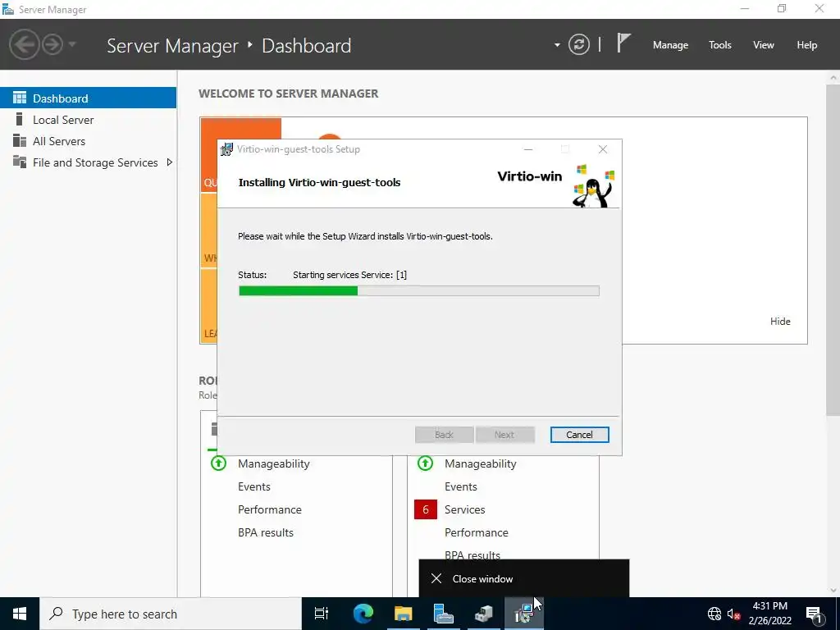Screen dimensions: 840x630
Task: Open navigation history dropdown beside forward arrow
Action: (x=72, y=44)
